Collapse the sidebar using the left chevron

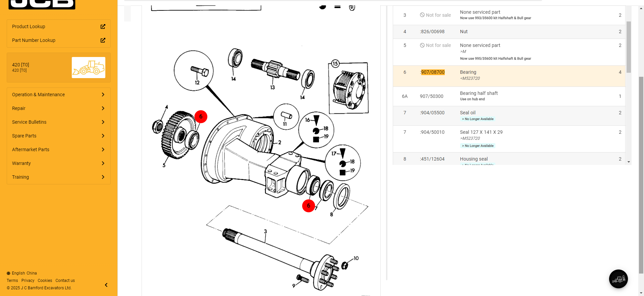tap(106, 285)
